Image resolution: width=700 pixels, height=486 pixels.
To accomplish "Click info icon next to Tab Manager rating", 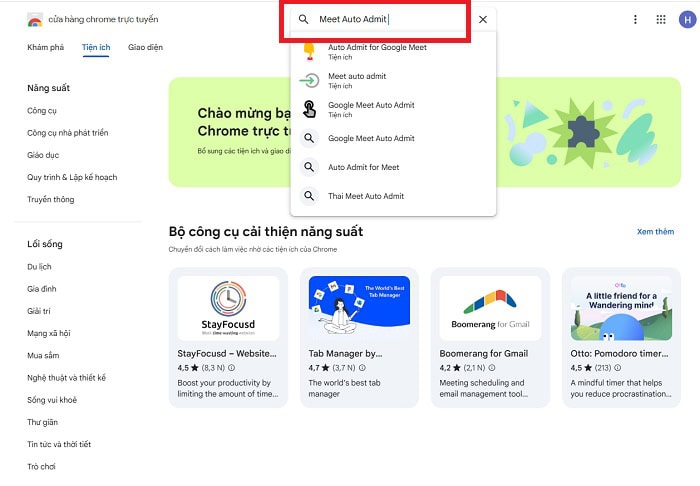I will [x=362, y=368].
